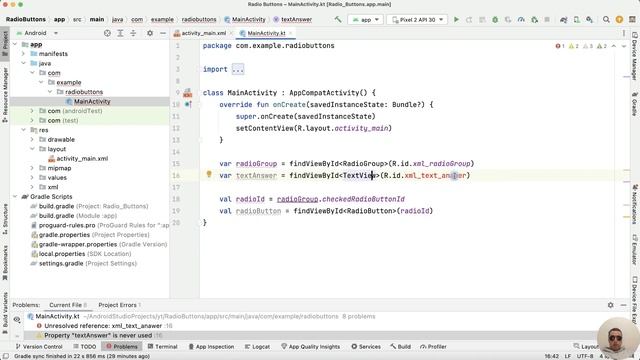The image size is (640, 360).
Task: Switch to activity_main.xml editor tab
Action: pyautogui.click(x=203, y=33)
